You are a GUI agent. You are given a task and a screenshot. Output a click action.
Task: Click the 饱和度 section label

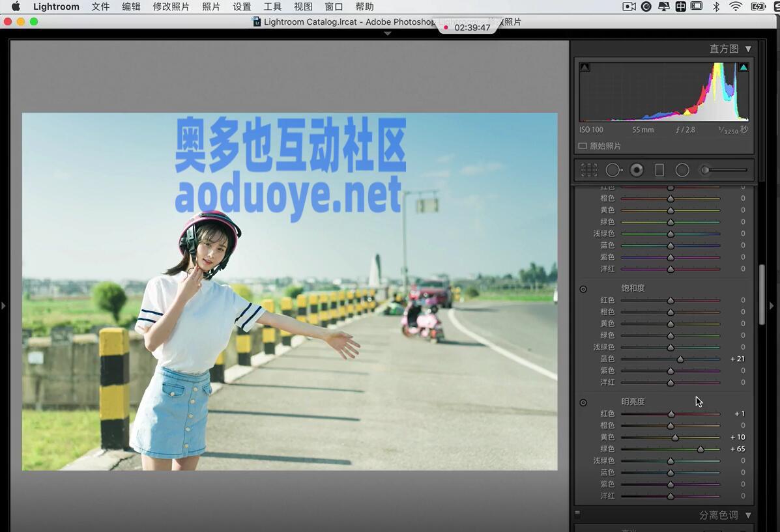[633, 288]
